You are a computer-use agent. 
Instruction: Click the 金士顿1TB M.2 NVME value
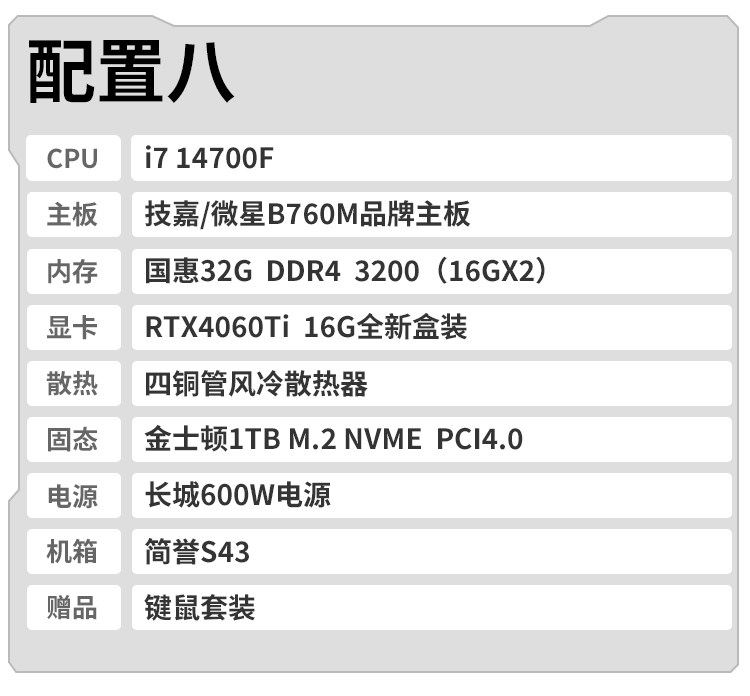431,439
